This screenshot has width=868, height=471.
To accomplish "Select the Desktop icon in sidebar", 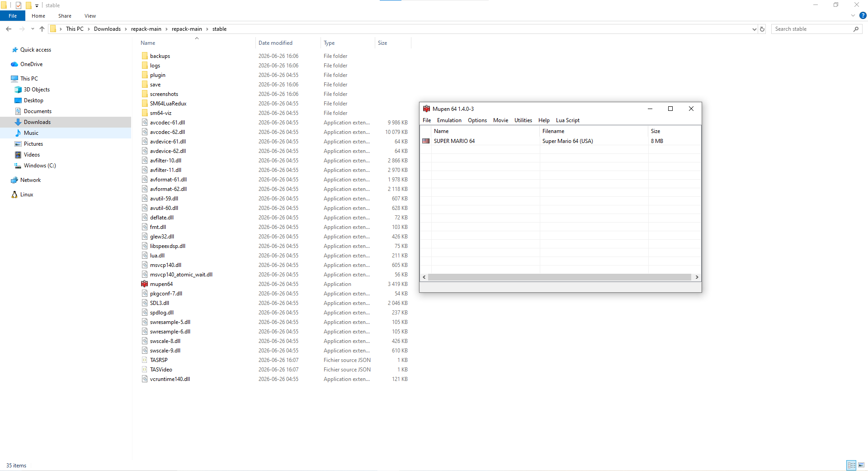I will 18,100.
